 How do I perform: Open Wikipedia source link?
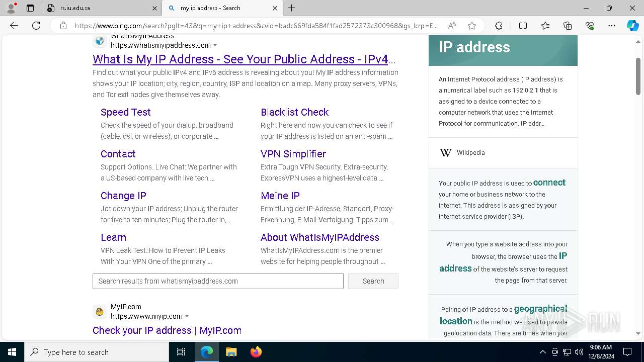(x=470, y=153)
